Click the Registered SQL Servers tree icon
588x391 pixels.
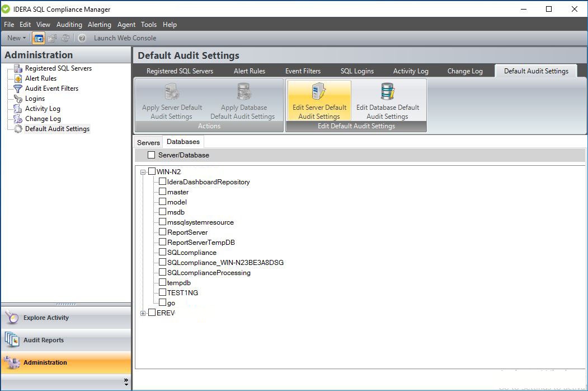(18, 68)
